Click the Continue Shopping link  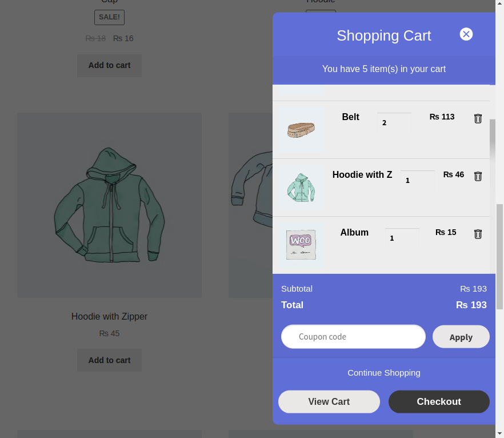[383, 372]
